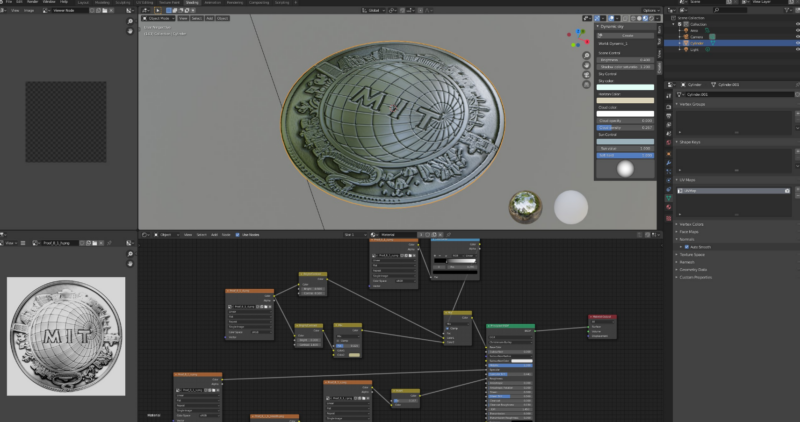Click the Cylinder.001 mesh name field
800x422 pixels.
click(x=740, y=94)
